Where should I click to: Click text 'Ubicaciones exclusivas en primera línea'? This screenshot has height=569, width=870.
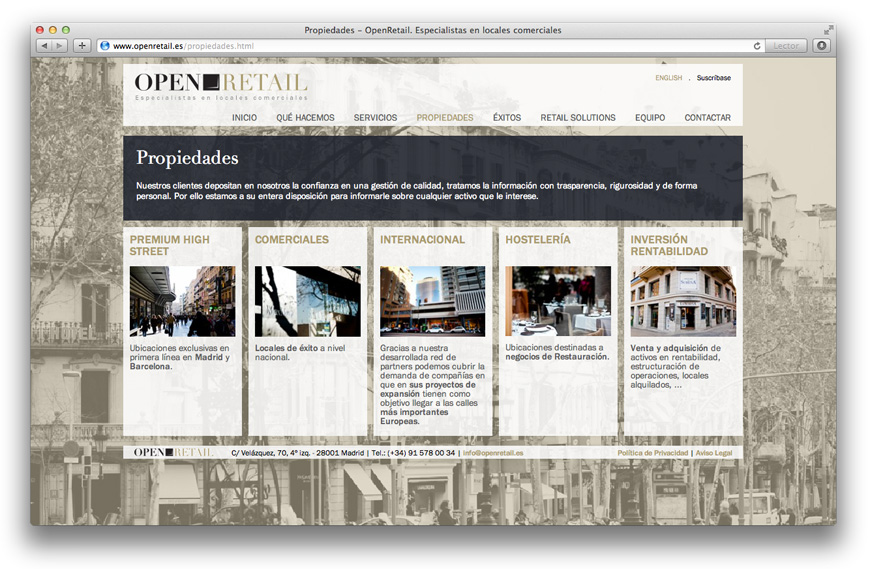(179, 353)
